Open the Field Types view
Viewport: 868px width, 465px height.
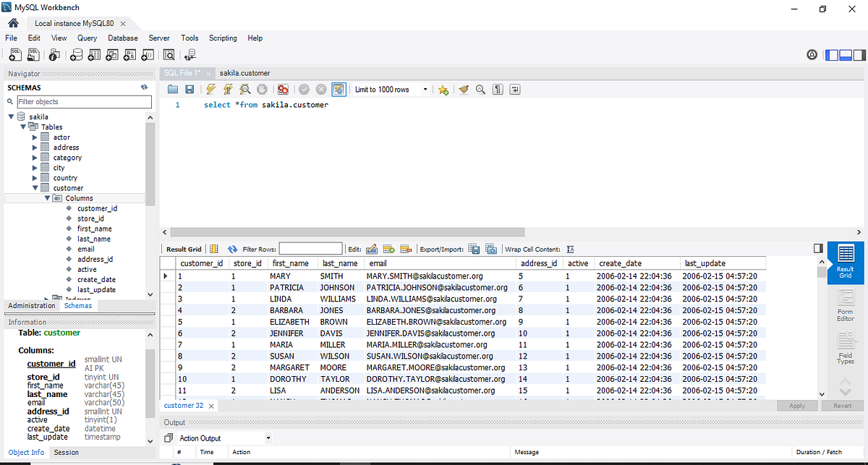(x=846, y=347)
